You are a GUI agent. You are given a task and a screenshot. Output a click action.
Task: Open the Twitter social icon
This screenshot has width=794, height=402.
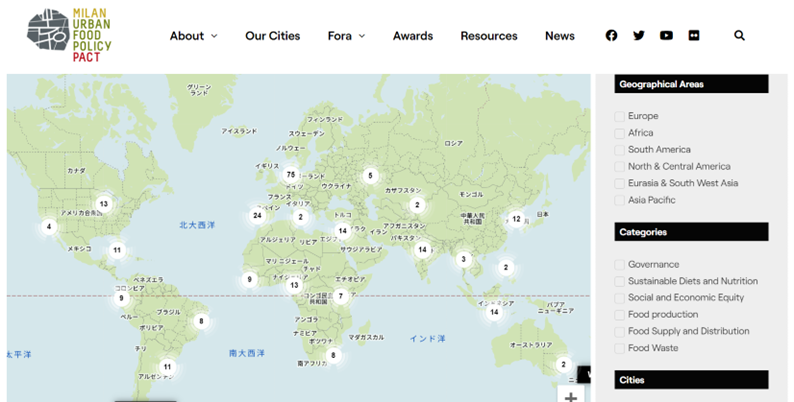(x=639, y=36)
